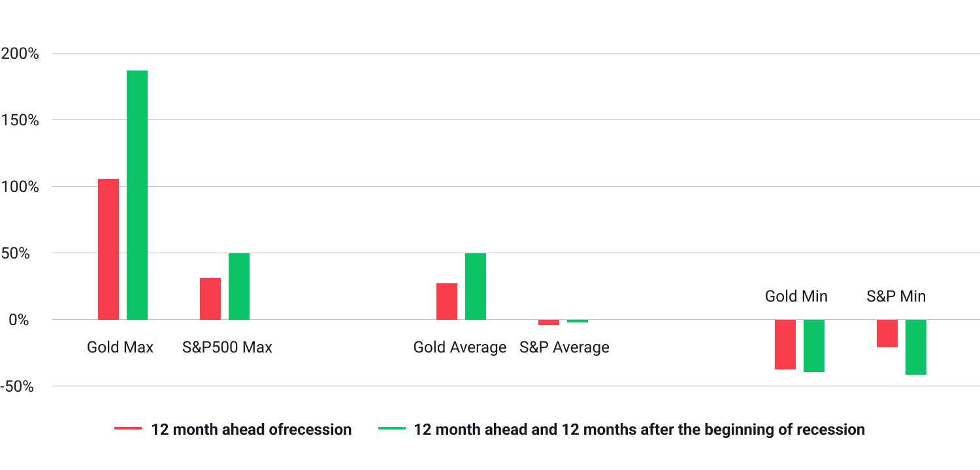
Task: Click the "Gold Min" category label
Action: (x=796, y=296)
